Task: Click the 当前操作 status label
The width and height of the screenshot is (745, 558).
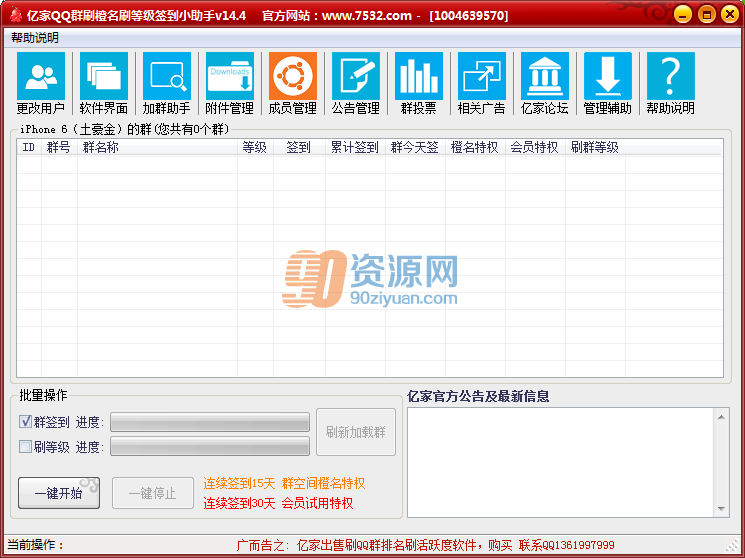Action: 36,545
